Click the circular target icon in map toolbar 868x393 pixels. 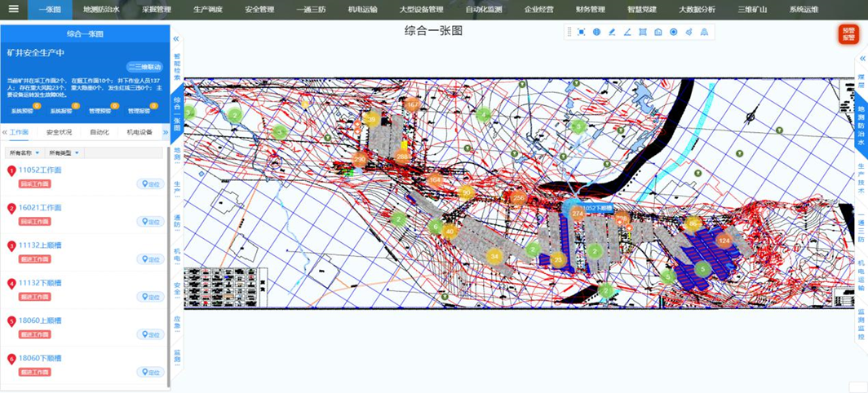674,33
